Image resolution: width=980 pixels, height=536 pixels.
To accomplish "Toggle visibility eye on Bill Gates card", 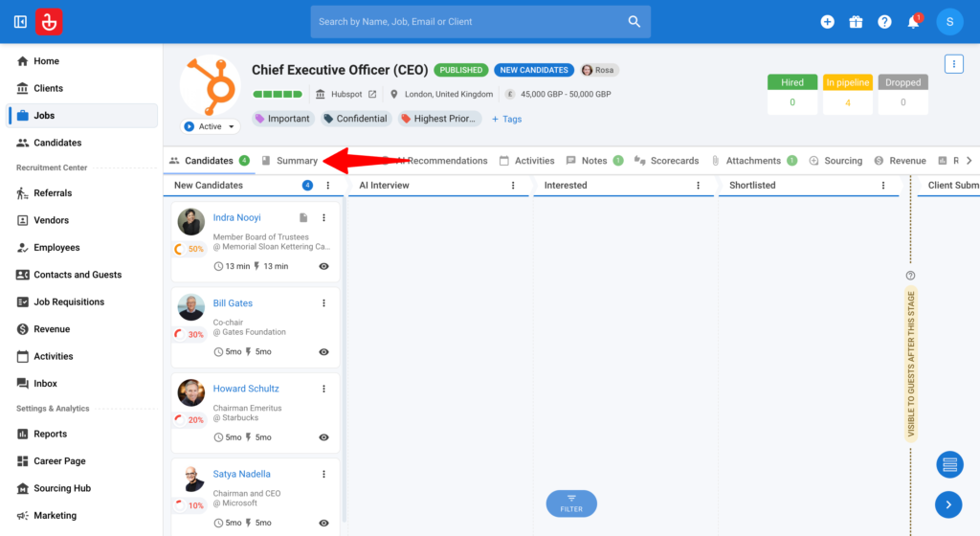I will click(x=323, y=351).
